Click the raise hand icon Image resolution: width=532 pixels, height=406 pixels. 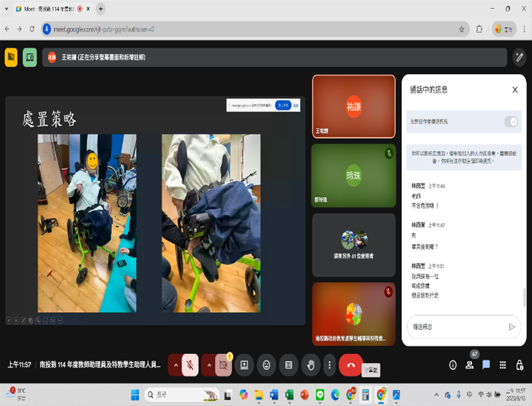coord(310,365)
